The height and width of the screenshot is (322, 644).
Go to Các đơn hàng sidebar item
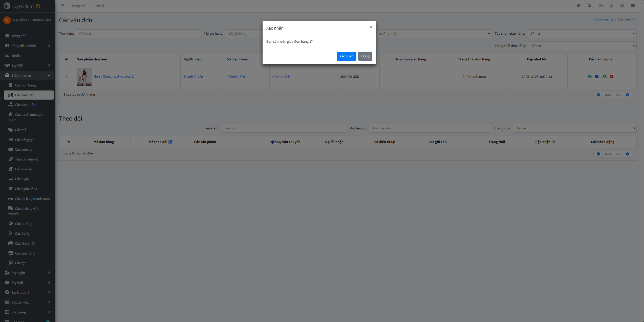pyautogui.click(x=25, y=85)
